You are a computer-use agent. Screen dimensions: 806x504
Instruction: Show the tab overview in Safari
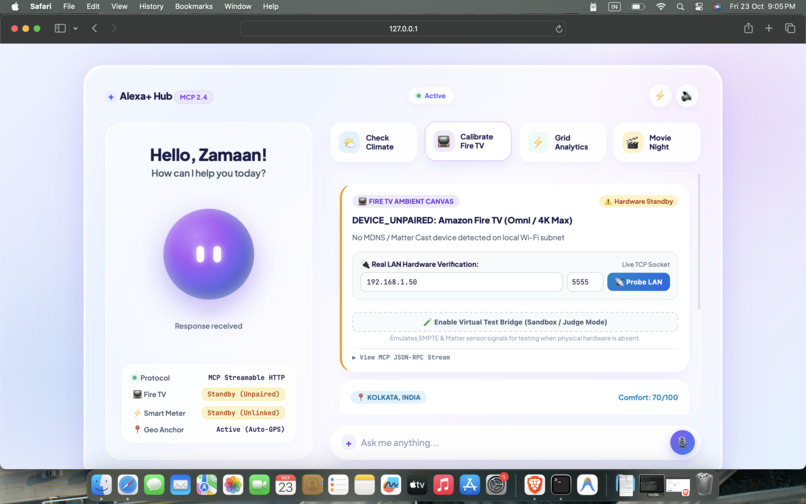click(x=790, y=28)
